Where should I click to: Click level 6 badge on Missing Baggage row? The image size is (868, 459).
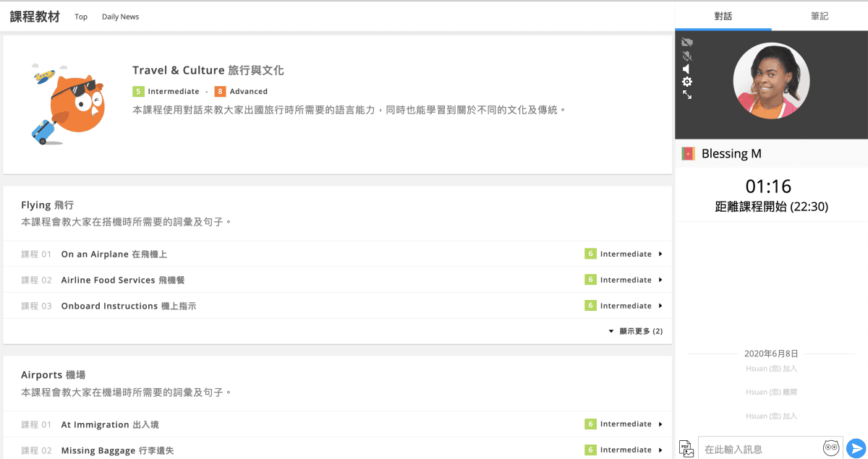[x=590, y=450]
